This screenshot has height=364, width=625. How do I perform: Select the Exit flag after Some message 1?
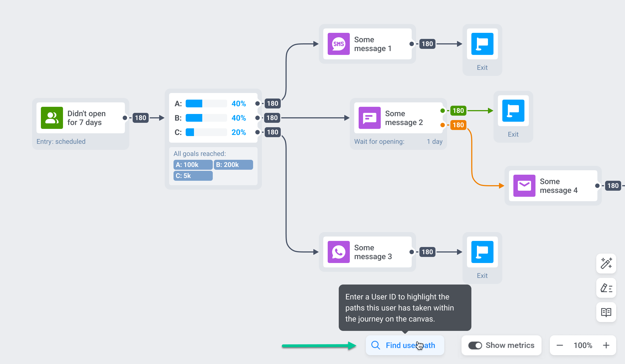pos(482,44)
